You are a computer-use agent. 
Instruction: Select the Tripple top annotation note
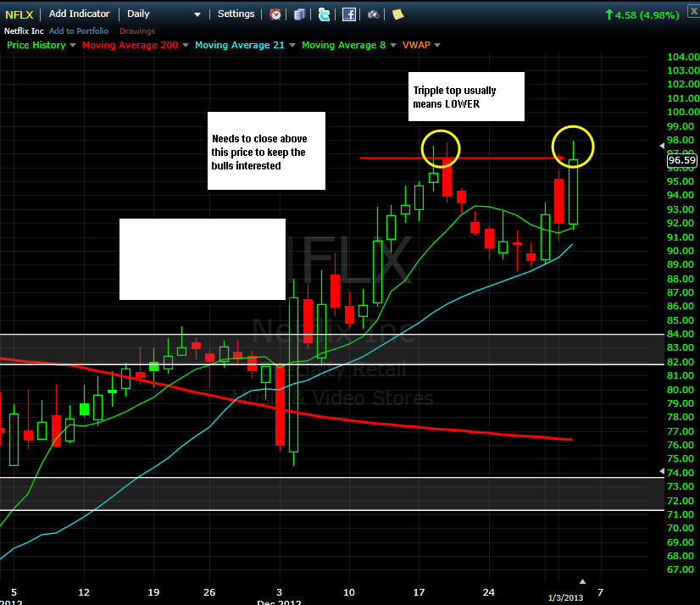(x=466, y=97)
